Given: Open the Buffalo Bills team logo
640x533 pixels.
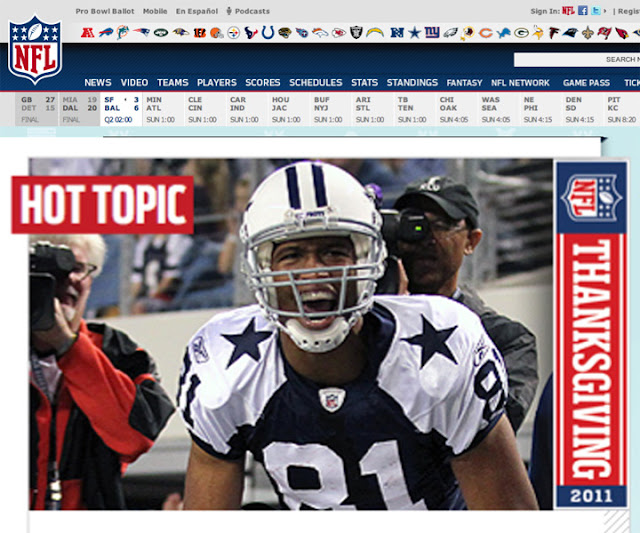Looking at the screenshot, I should coord(105,33).
